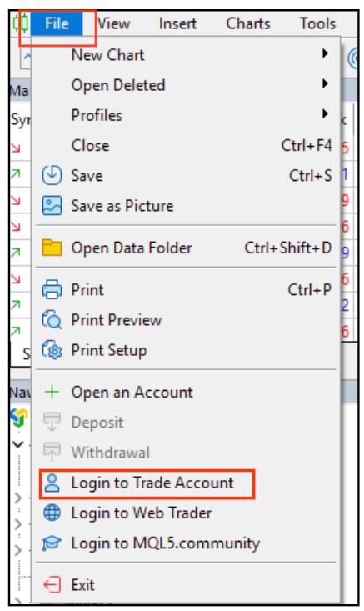Click the green plus Open an Account icon

pyautogui.click(x=52, y=392)
